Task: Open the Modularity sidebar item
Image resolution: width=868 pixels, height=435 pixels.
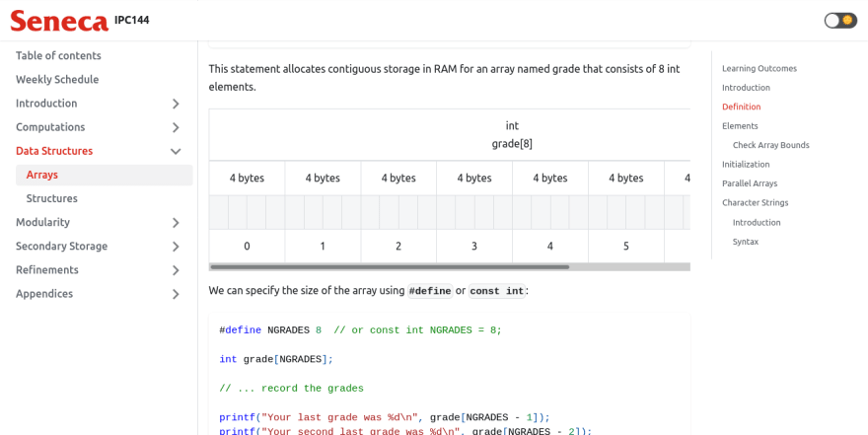Action: (x=42, y=222)
